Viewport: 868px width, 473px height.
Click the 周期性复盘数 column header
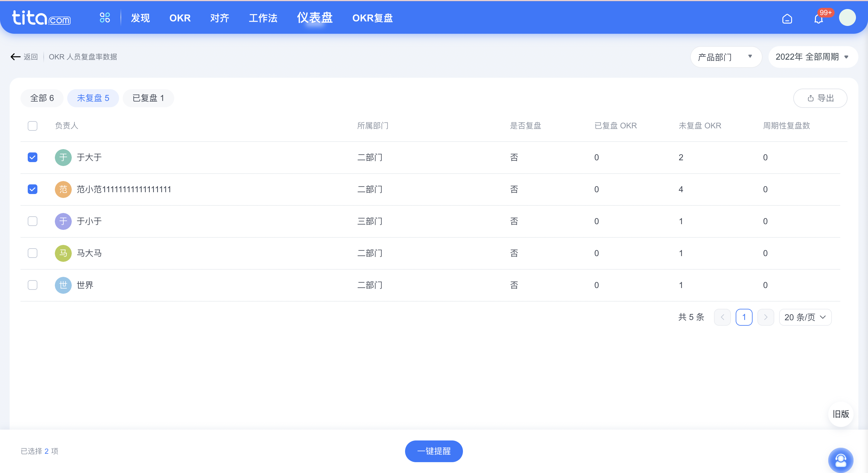tap(786, 126)
